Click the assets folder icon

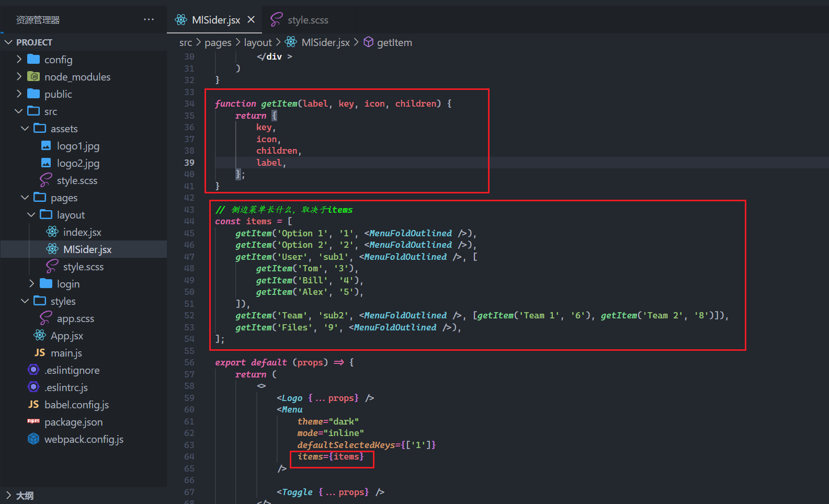[40, 128]
